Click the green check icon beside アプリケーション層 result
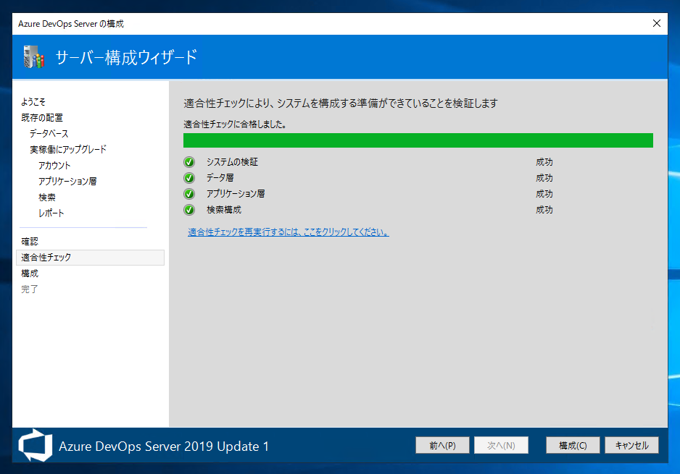 click(x=189, y=194)
